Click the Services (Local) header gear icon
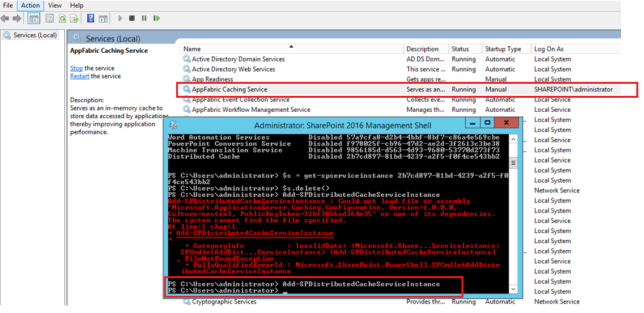Screen dimensions: 644x313 (77, 38)
